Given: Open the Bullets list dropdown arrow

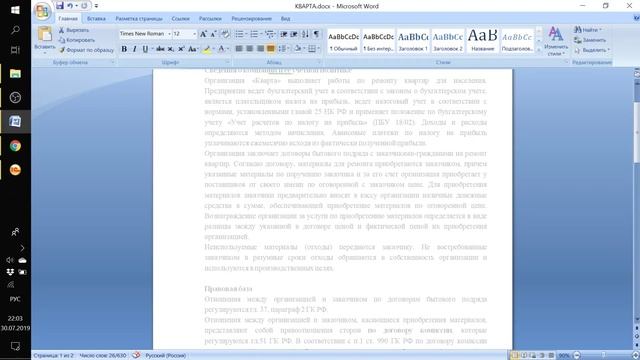Looking at the screenshot, I should (x=246, y=34).
